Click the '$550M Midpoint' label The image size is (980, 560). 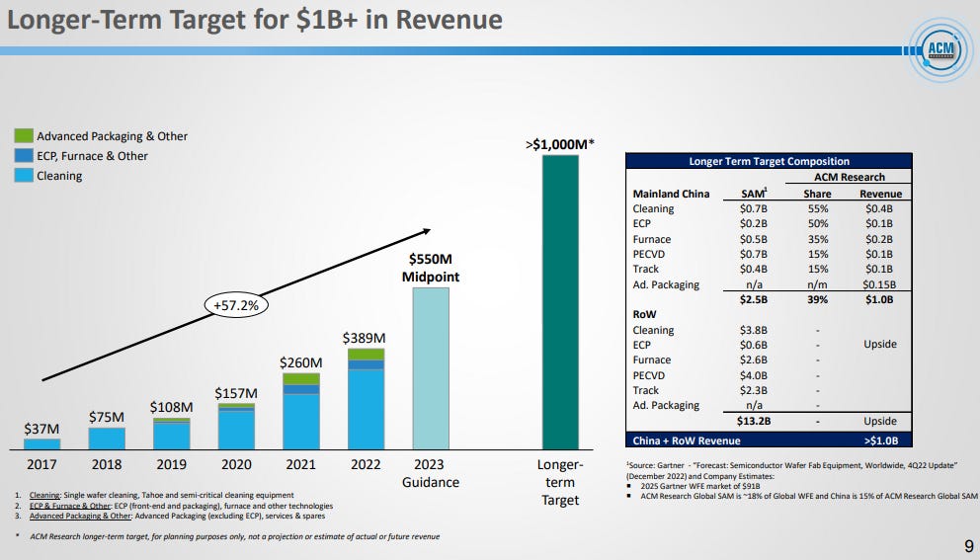coord(431,268)
